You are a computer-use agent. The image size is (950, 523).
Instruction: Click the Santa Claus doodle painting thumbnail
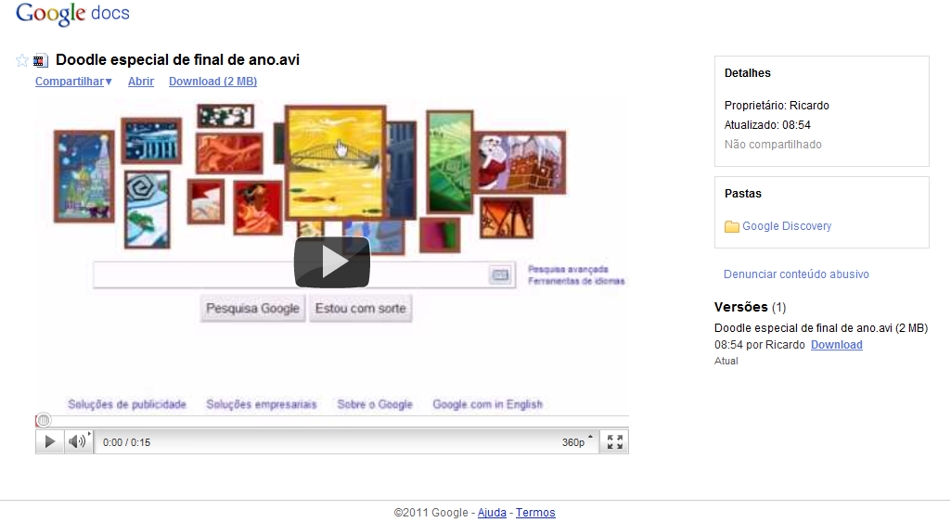click(520, 162)
